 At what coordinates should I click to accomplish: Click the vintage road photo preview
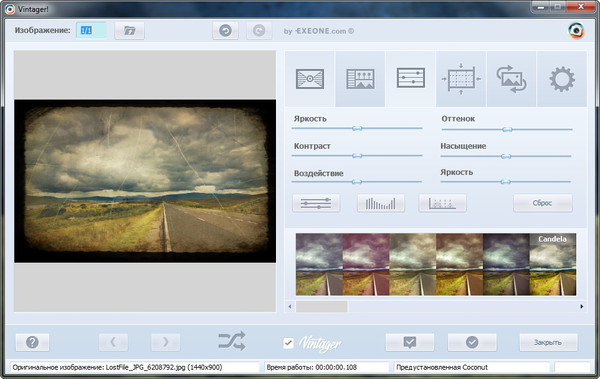(x=145, y=181)
